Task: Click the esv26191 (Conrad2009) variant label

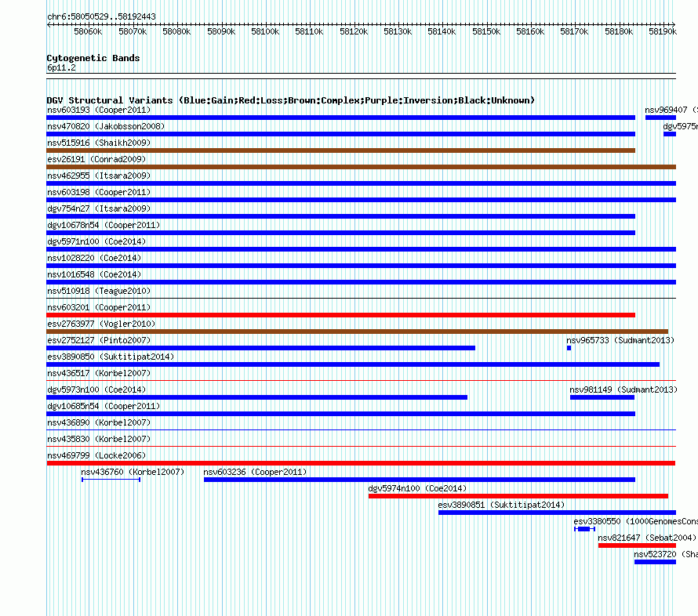Action: [96, 159]
